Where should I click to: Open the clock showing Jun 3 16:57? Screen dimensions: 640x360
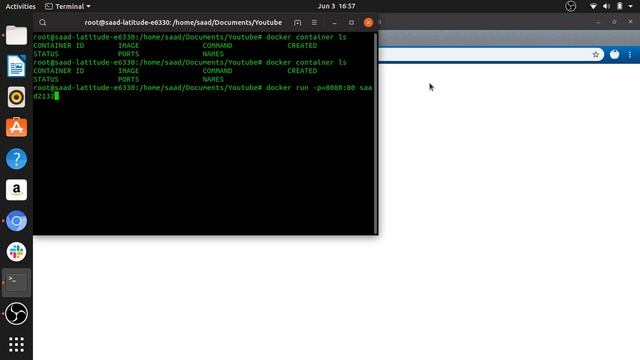[336, 6]
